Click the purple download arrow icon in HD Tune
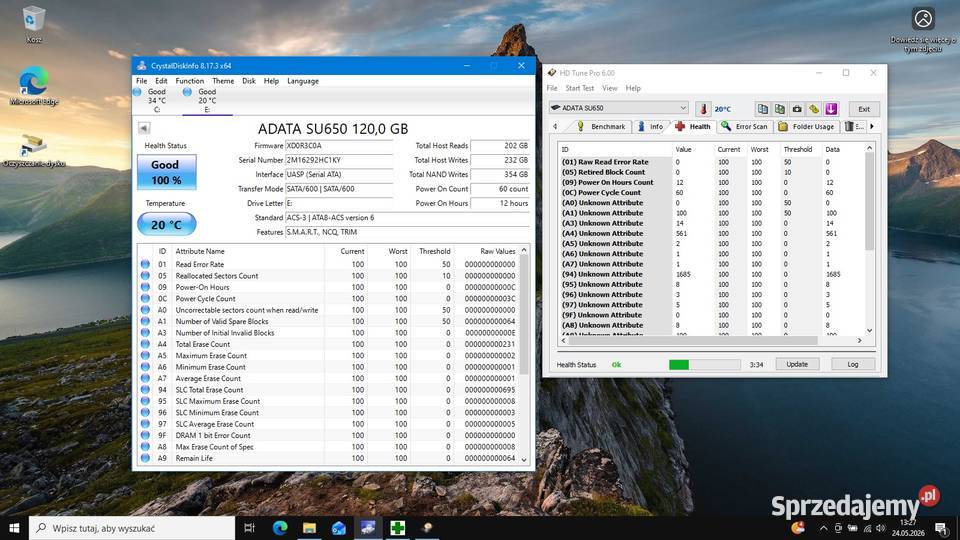The width and height of the screenshot is (960, 540). click(831, 108)
